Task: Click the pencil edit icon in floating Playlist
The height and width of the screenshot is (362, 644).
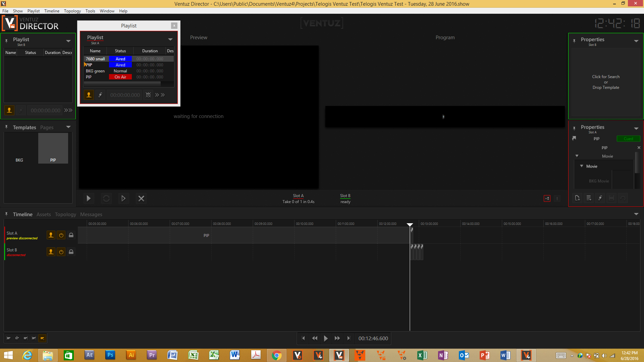Action: [100, 95]
